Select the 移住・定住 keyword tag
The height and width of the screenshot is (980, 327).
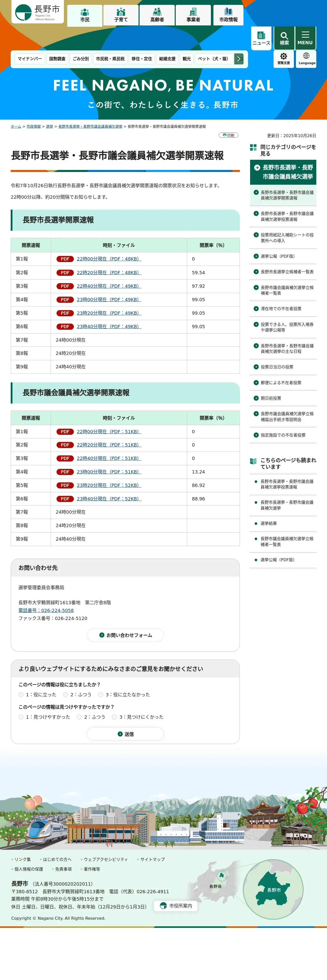[x=142, y=59]
